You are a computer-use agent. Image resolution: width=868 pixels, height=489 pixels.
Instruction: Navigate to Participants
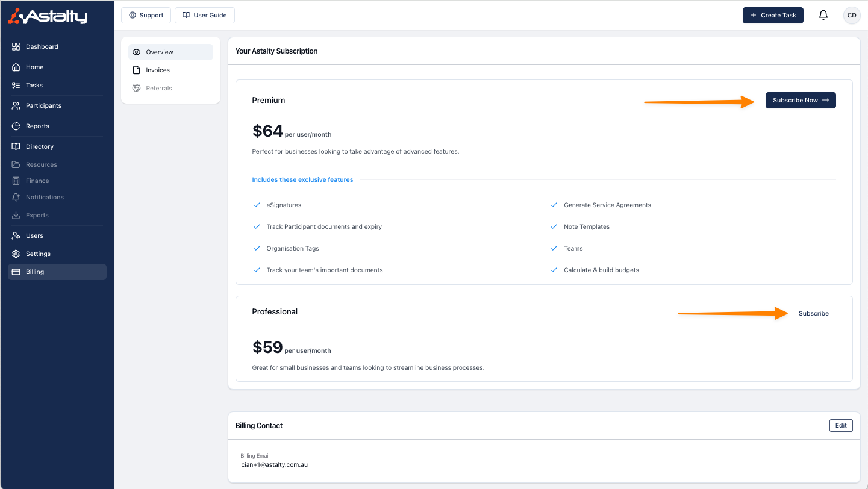(x=57, y=105)
